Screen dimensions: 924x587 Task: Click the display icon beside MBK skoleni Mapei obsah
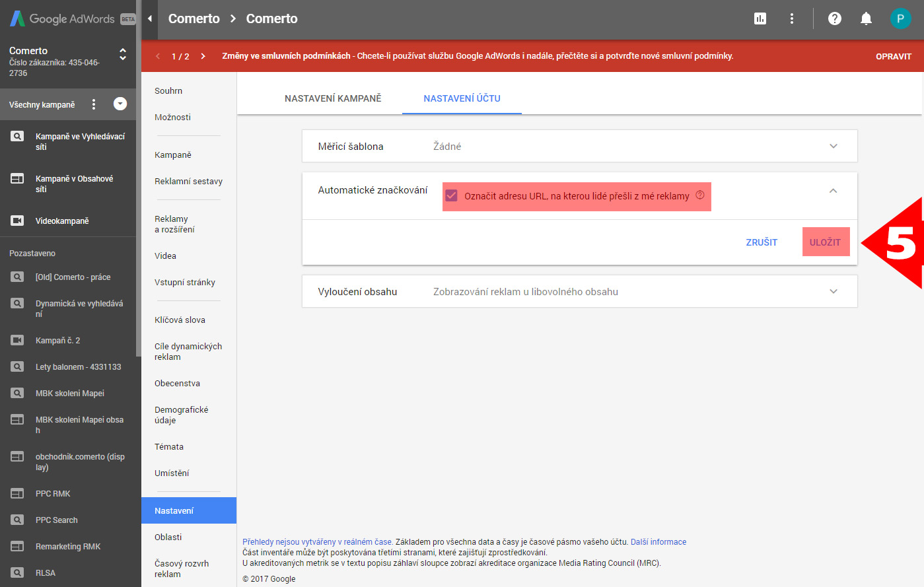click(x=17, y=419)
